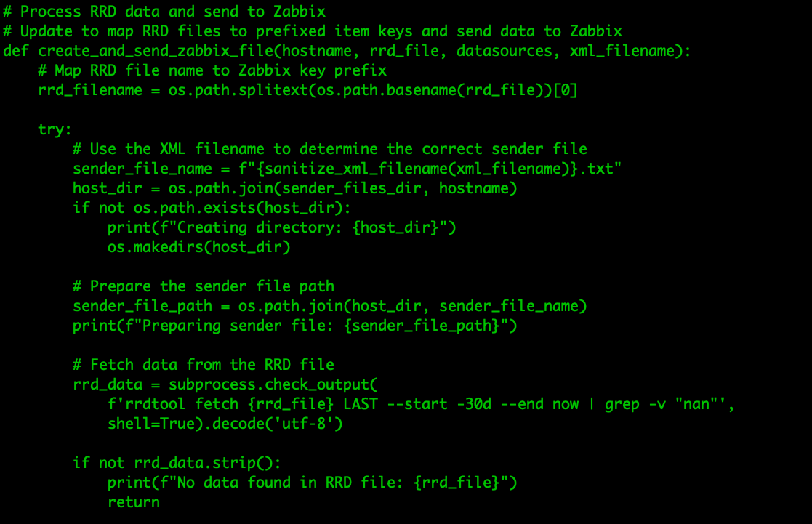
Task: Click the 'Preparing sender file' print line
Action: tap(294, 326)
